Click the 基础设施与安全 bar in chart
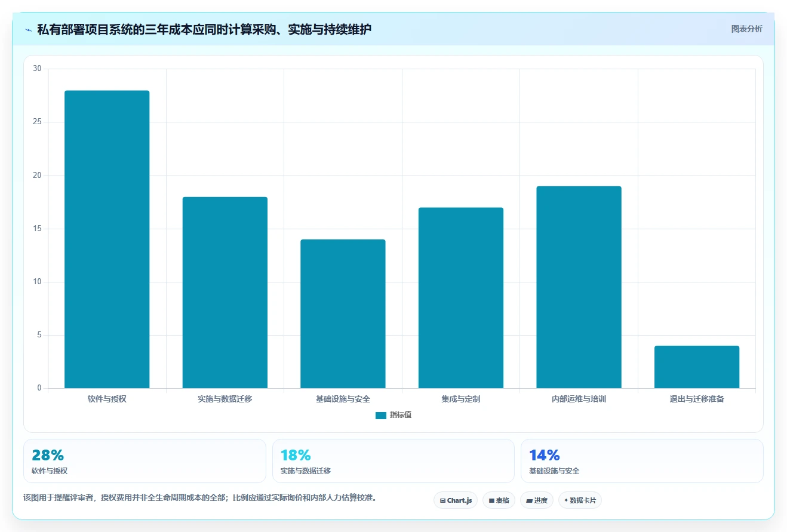This screenshot has height=532, width=787. tap(343, 314)
